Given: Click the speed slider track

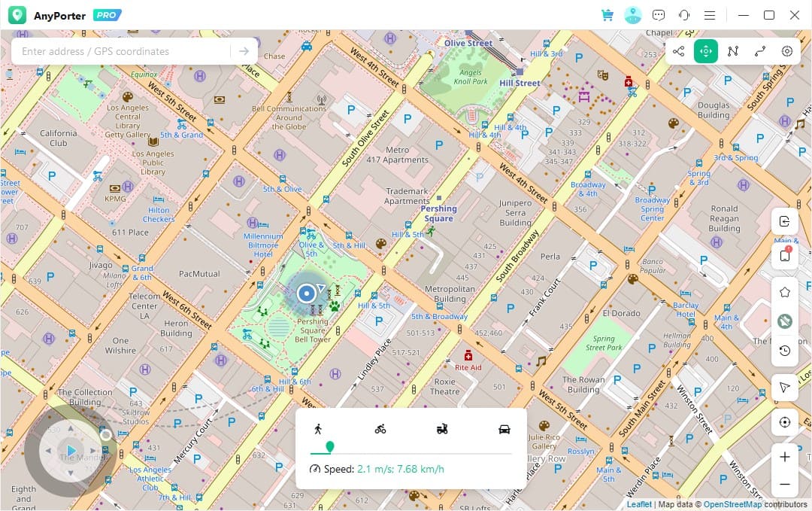Looking at the screenshot, I should [411, 454].
